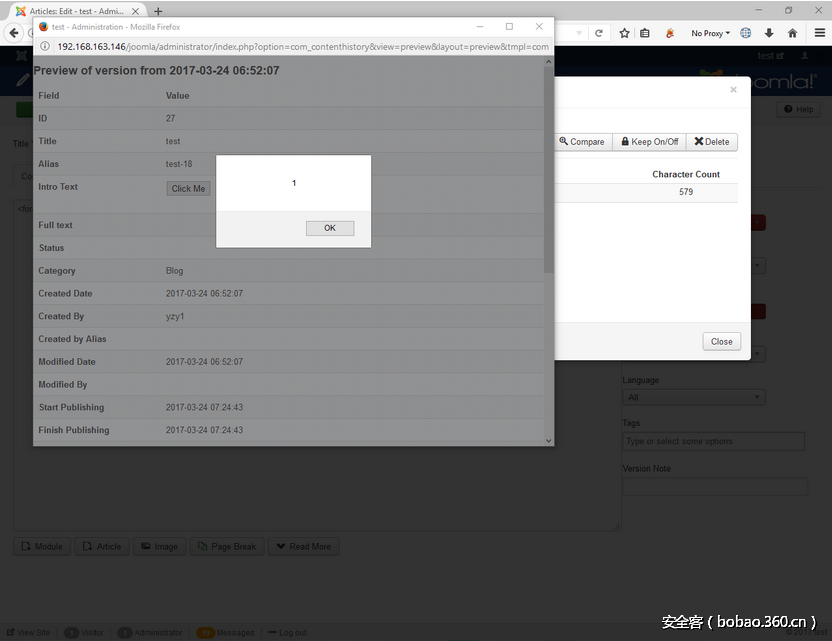Click the bookmark star icon
832x641 pixels.
[x=625, y=33]
